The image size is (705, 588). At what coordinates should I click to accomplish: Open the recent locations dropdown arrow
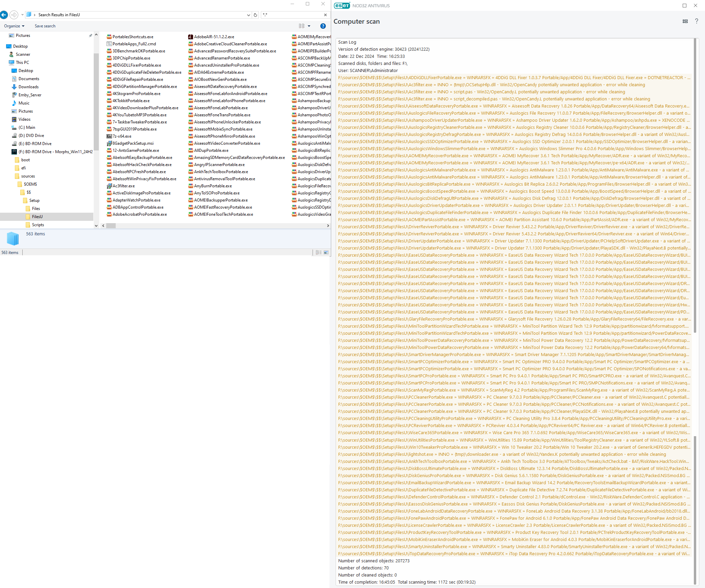pyautogui.click(x=22, y=15)
